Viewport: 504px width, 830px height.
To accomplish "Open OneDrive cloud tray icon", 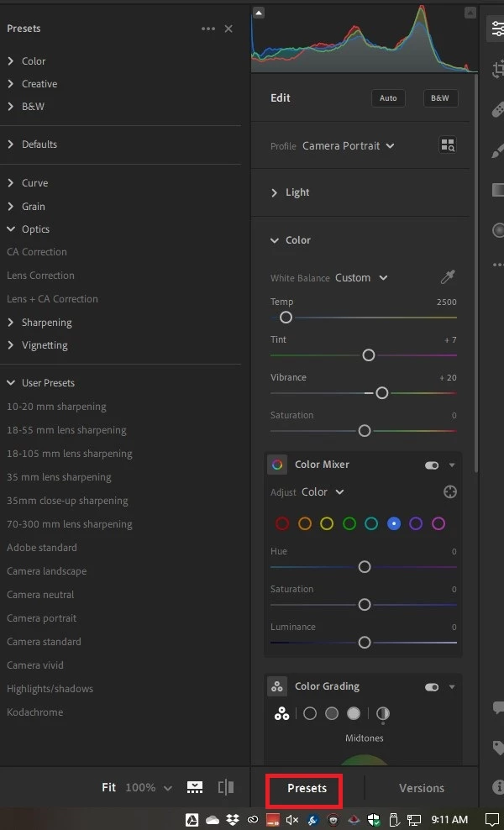I will click(x=213, y=819).
